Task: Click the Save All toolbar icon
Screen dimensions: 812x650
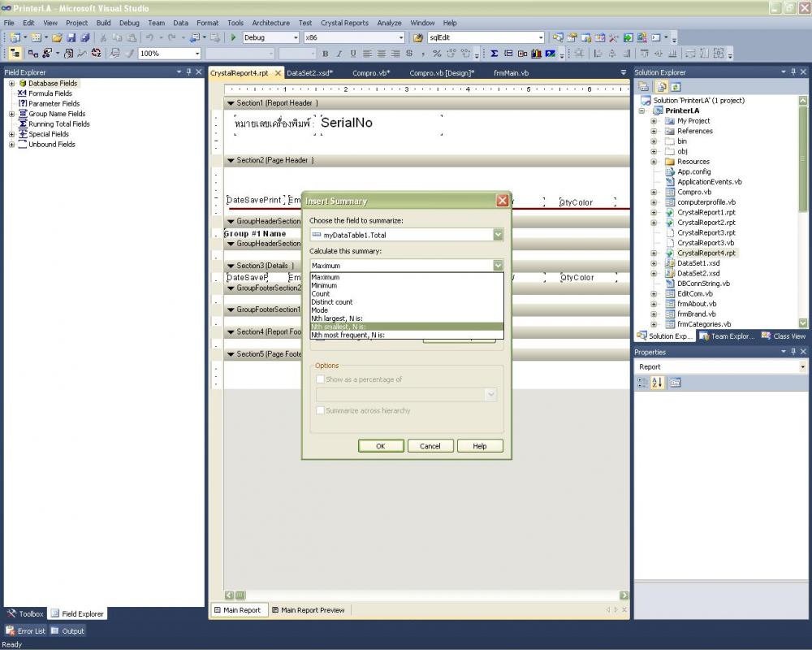Action: 85,37
